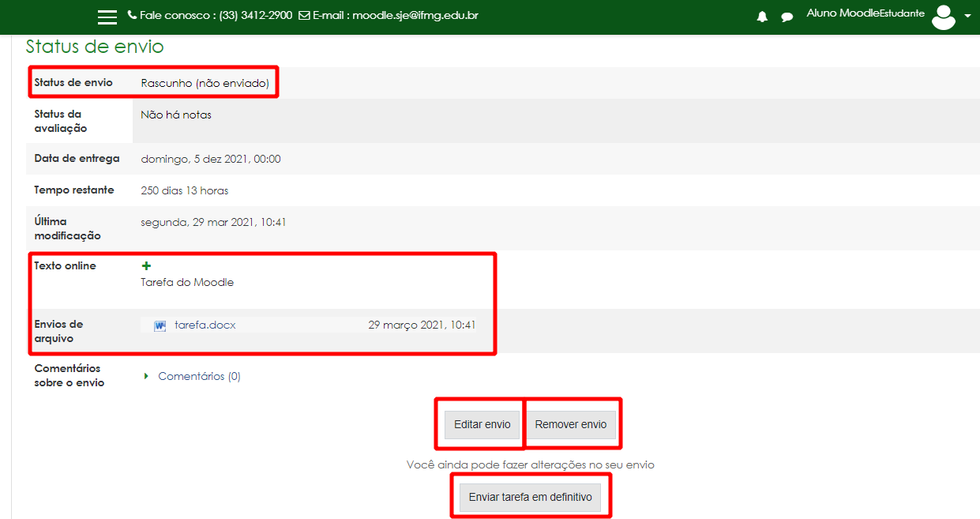980x519 pixels.
Task: Select the Aluno MoodleEstudante user name
Action: point(865,13)
